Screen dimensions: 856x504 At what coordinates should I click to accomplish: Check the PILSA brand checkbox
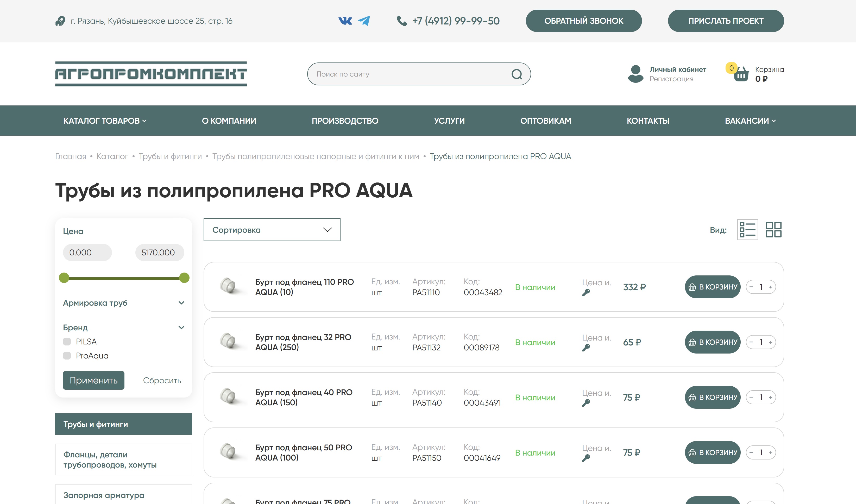tap(67, 342)
